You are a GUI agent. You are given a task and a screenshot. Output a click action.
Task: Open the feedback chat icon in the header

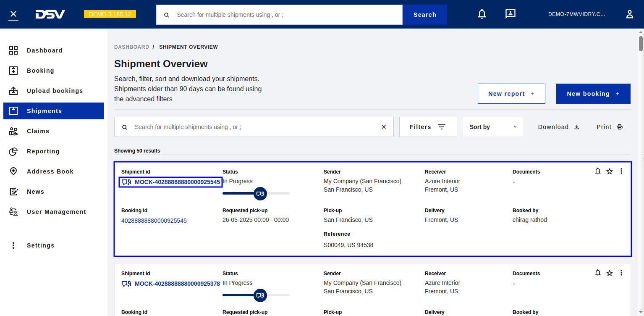click(510, 14)
